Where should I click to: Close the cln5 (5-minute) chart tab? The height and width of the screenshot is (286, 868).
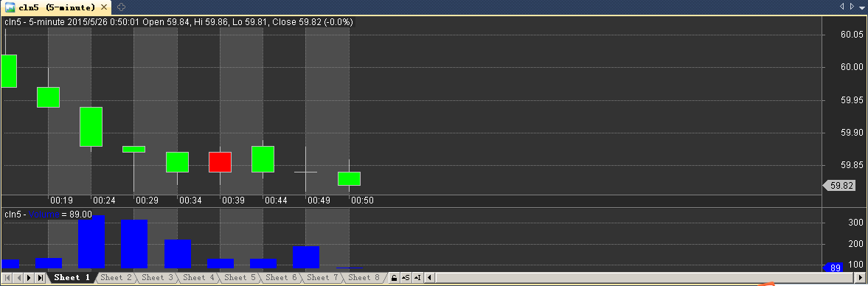pos(104,7)
